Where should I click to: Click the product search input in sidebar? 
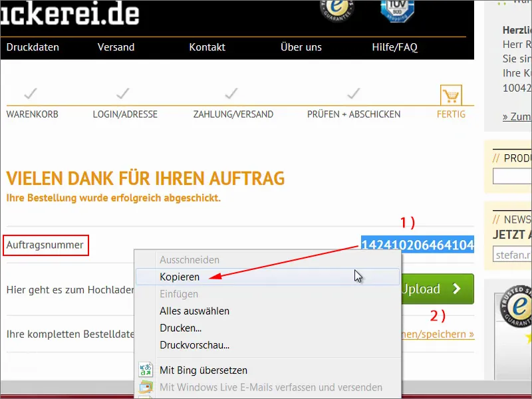(x=512, y=176)
